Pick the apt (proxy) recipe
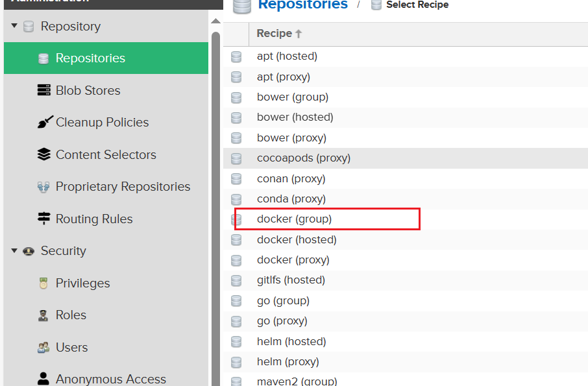Image resolution: width=588 pixels, height=386 pixels. [x=284, y=77]
